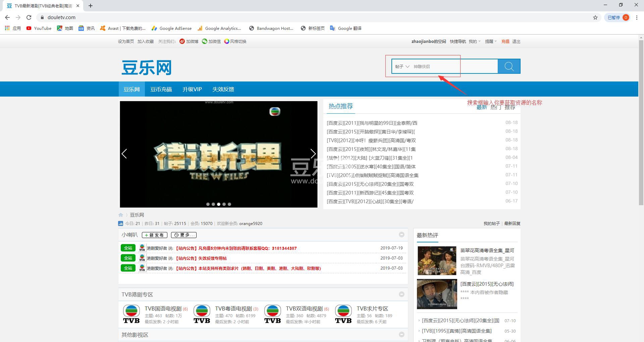Collapse the 其他影视区 section
The image size is (644, 342).
pos(401,335)
